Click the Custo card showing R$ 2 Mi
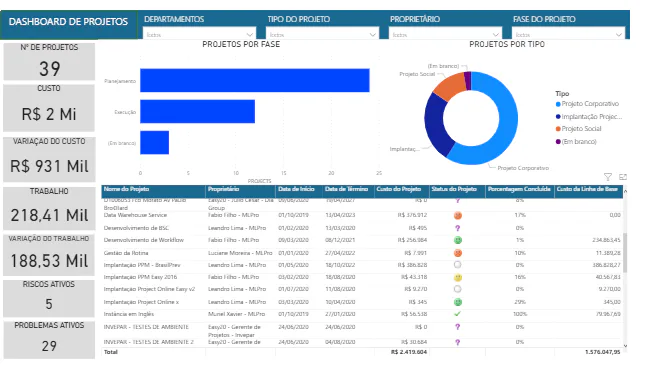Screen dimensions: 647x368 click(49, 108)
